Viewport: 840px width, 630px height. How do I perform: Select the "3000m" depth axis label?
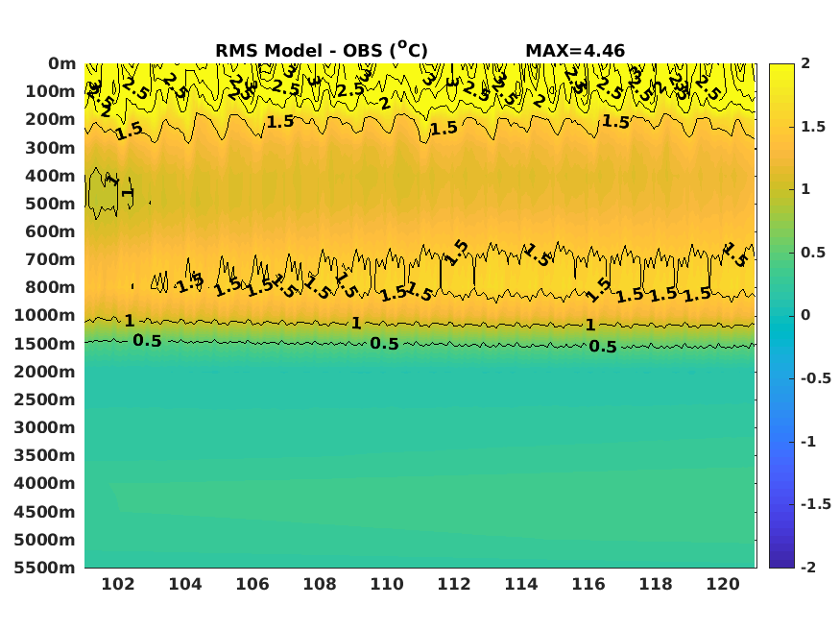45,427
